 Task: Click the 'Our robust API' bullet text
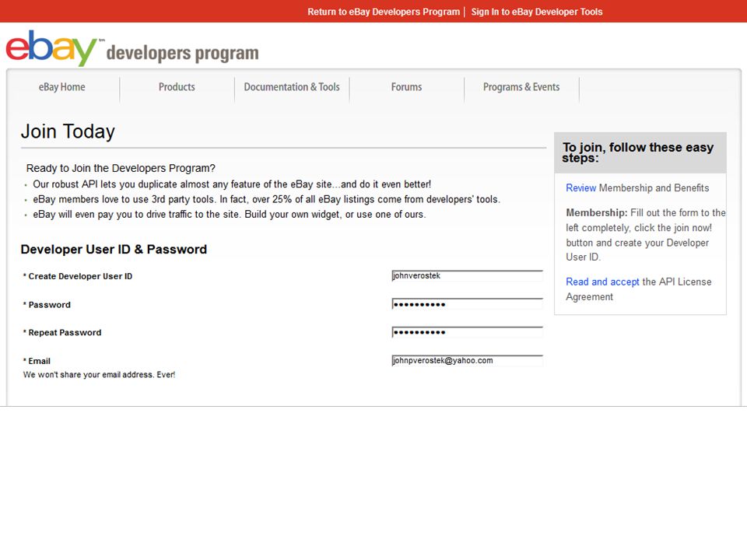coord(232,184)
